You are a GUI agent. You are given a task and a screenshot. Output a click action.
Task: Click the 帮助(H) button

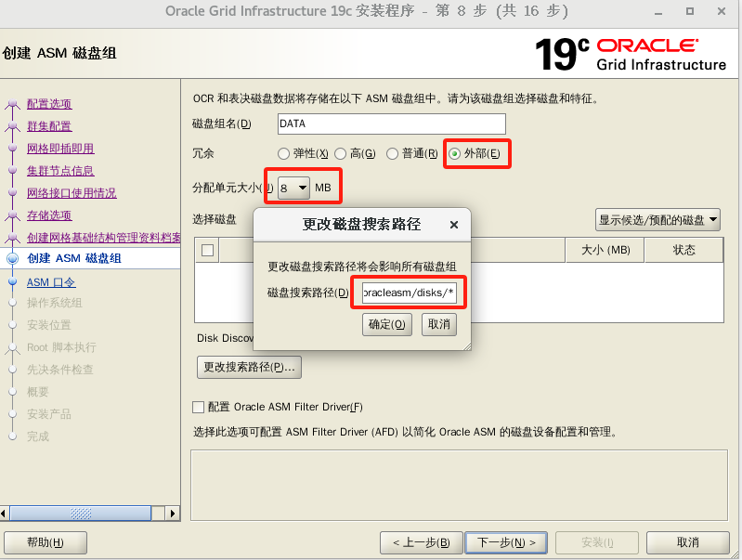(x=46, y=542)
